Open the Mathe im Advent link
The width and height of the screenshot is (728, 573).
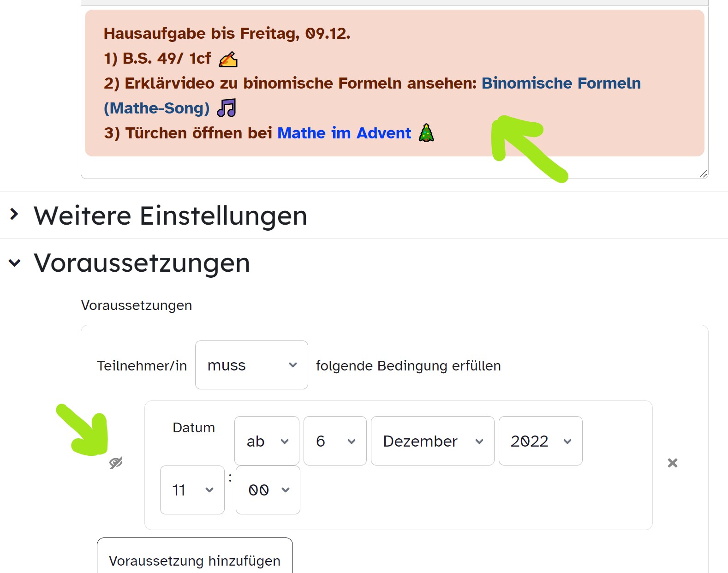click(x=344, y=133)
